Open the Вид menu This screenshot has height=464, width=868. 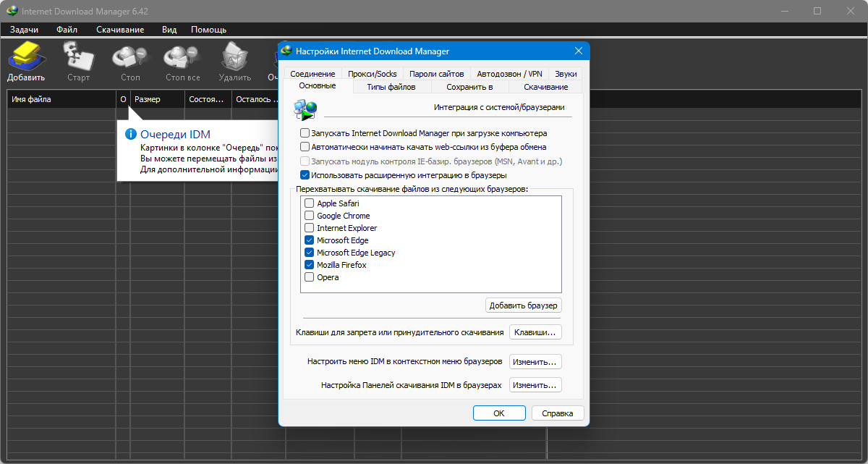[x=169, y=30]
